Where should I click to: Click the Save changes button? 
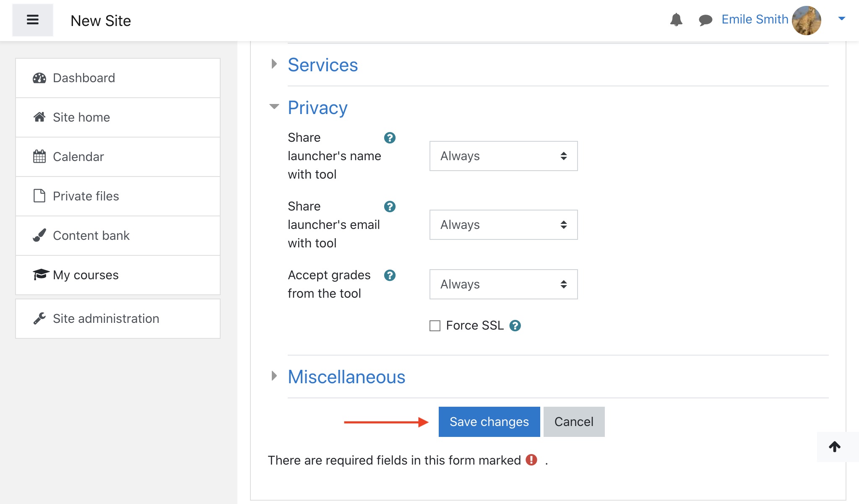(x=489, y=422)
